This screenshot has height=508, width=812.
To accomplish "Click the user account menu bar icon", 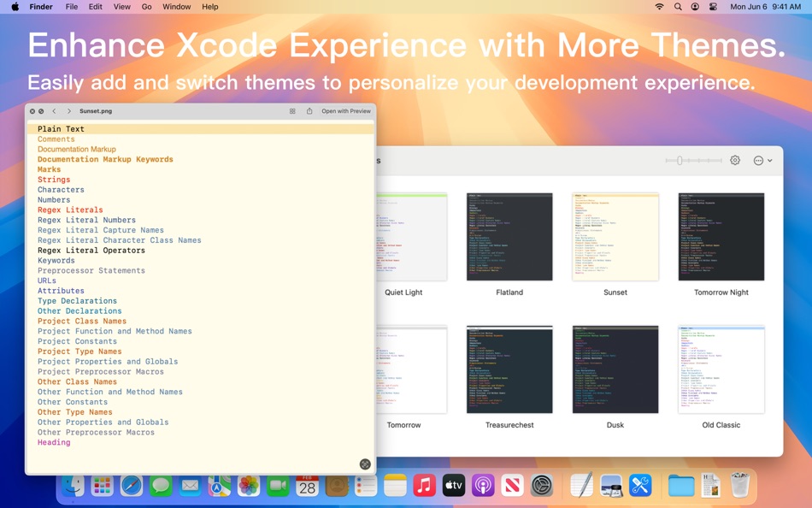I will (695, 7).
